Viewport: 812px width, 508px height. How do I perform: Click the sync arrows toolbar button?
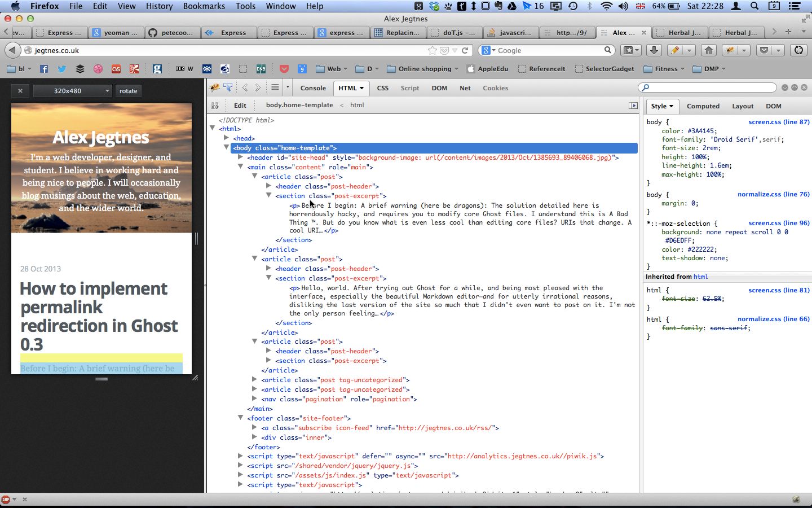(x=799, y=50)
